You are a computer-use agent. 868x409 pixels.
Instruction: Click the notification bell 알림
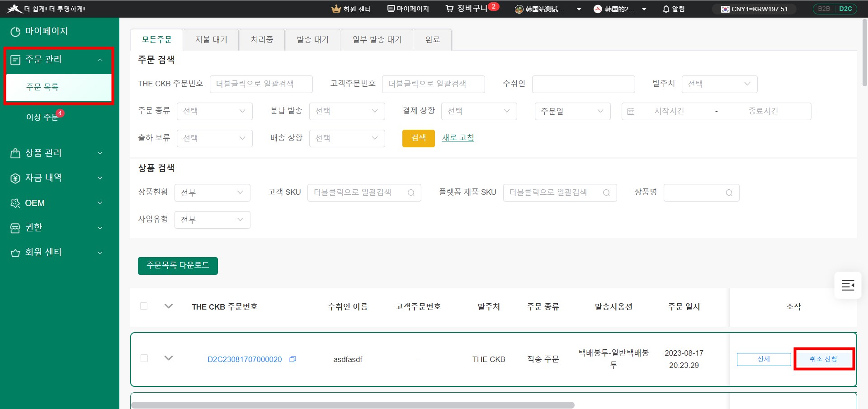(673, 9)
